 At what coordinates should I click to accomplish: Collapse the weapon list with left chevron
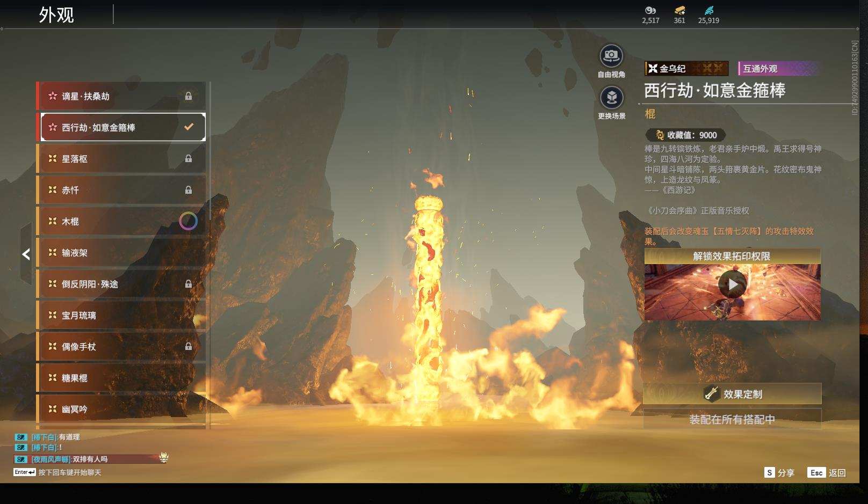[x=26, y=254]
